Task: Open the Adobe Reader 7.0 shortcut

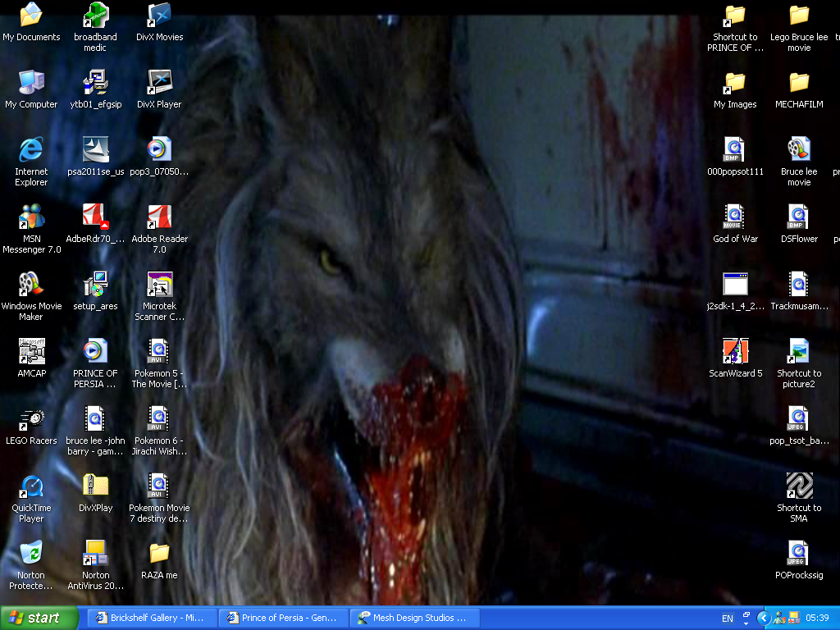Action: (x=159, y=217)
